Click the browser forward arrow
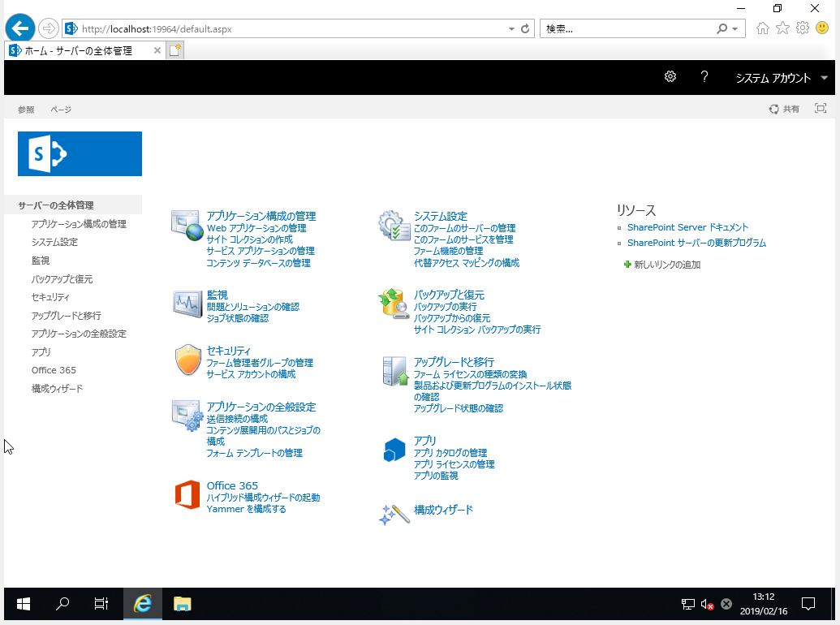 pyautogui.click(x=48, y=28)
